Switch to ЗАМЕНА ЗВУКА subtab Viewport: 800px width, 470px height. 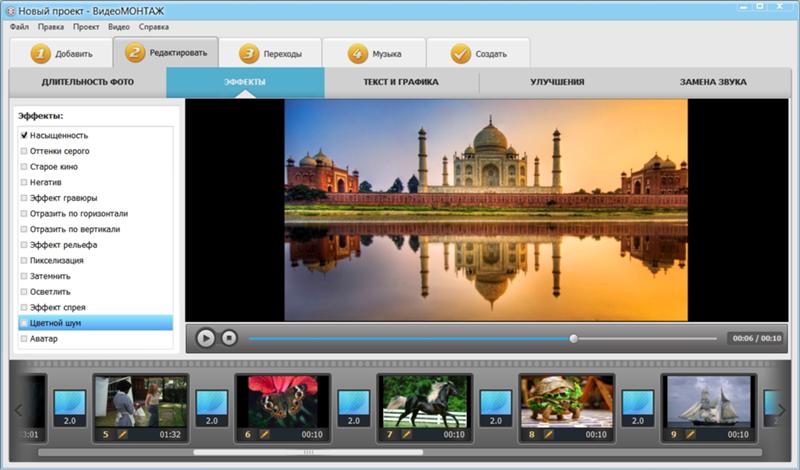coord(713,82)
